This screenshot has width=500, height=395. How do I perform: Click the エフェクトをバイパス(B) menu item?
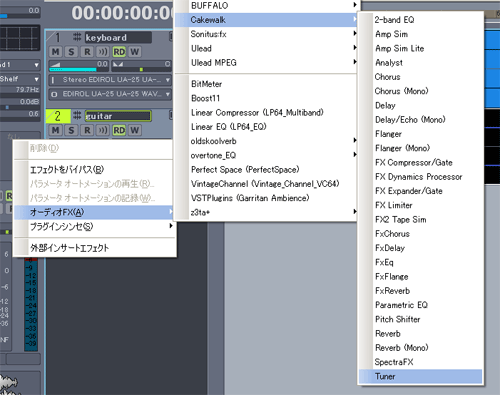coord(94,170)
